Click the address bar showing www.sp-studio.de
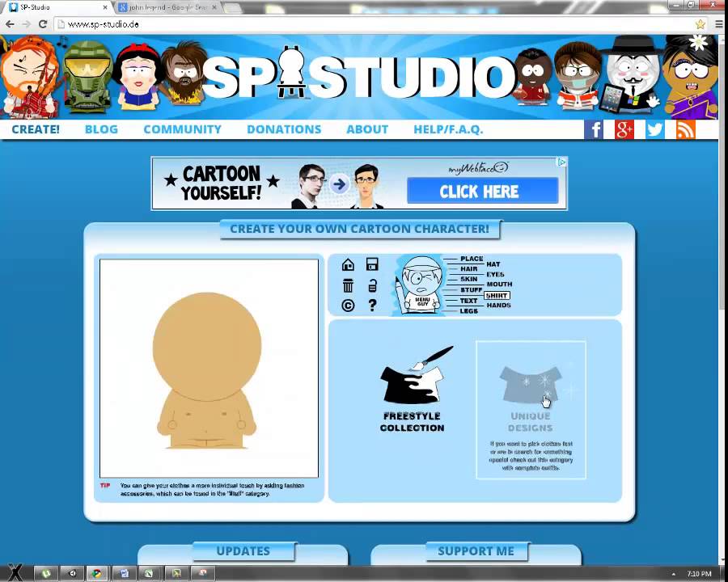This screenshot has width=728, height=582. (374, 24)
